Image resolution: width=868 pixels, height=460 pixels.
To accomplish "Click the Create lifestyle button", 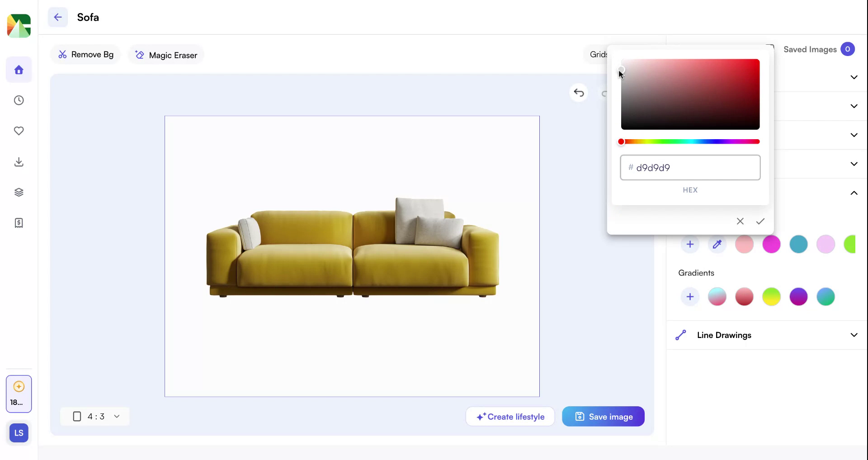I will (510, 416).
